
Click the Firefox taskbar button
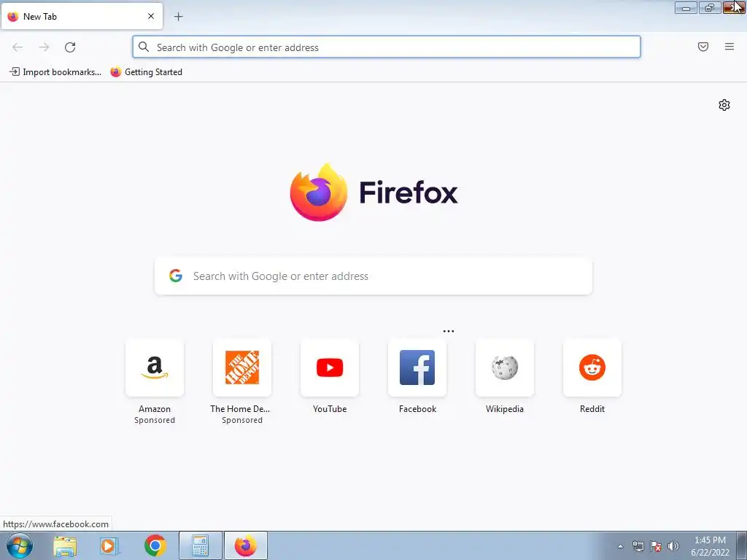[x=245, y=545]
